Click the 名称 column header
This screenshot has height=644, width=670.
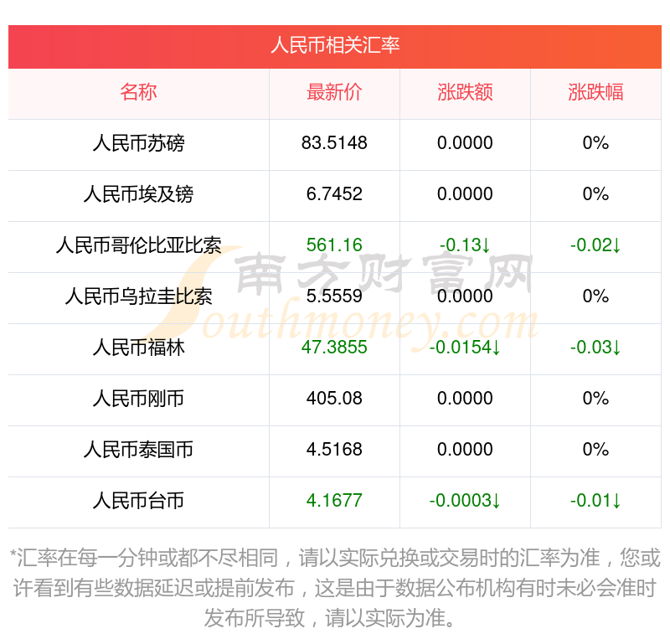[138, 92]
